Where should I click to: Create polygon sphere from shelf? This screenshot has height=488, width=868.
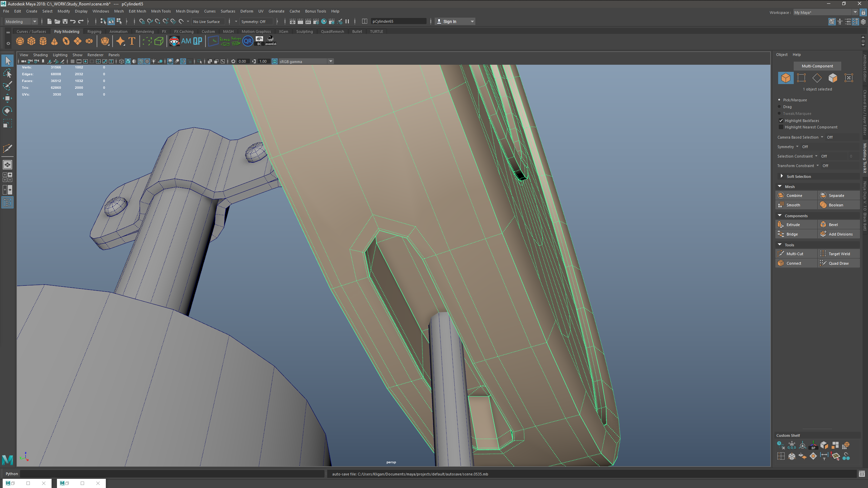point(20,41)
